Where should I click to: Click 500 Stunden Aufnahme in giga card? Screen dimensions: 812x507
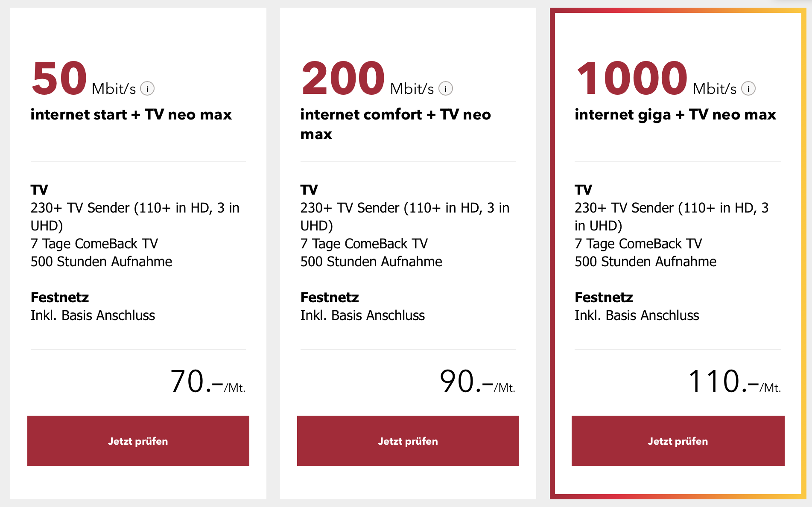pos(646,262)
